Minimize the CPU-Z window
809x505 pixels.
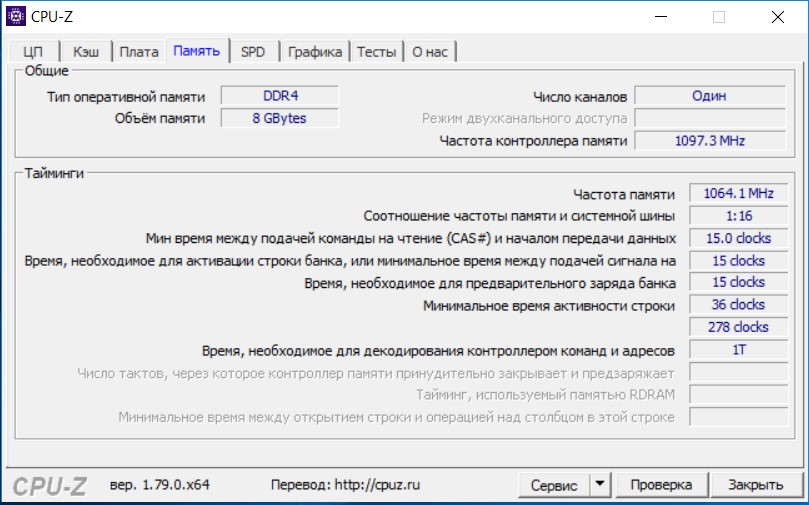pos(660,17)
